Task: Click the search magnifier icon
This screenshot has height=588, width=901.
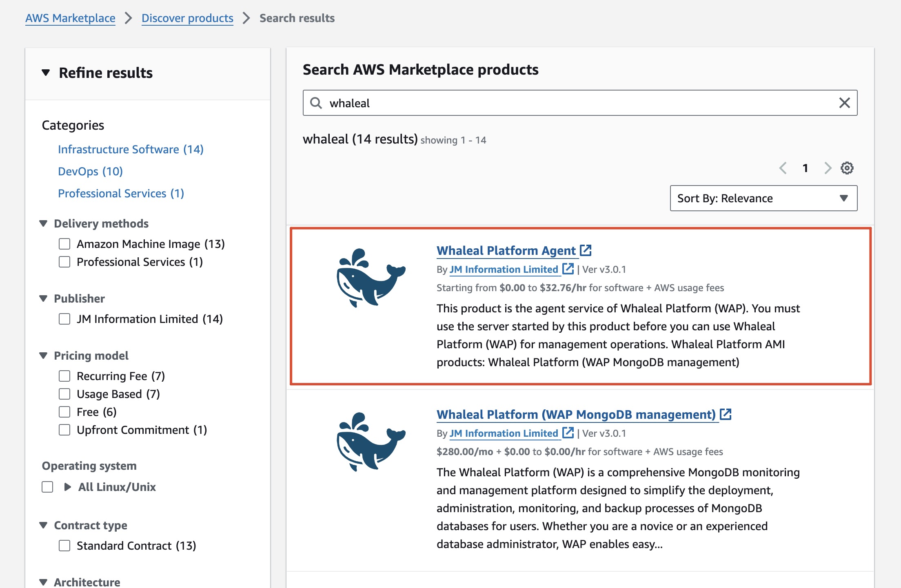Action: click(316, 103)
